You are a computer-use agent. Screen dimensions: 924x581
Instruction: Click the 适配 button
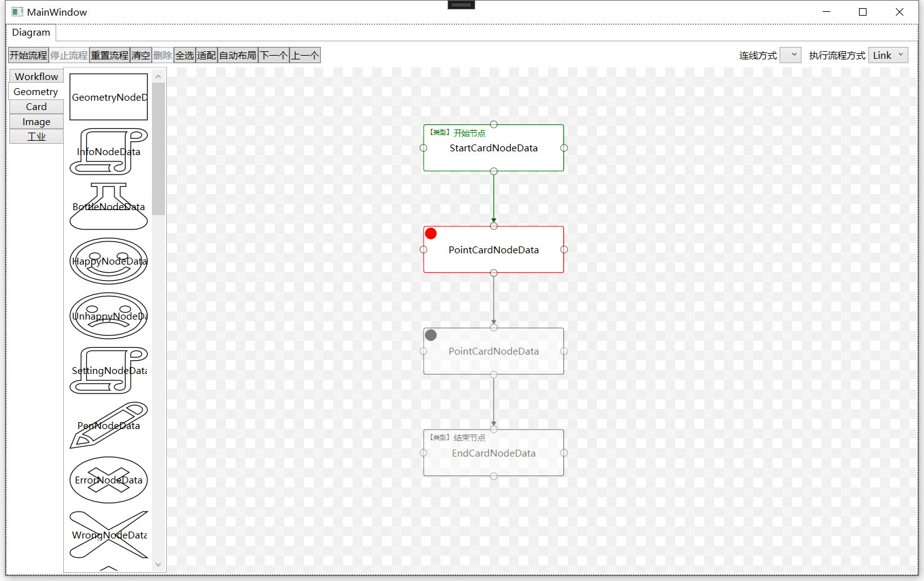point(206,55)
